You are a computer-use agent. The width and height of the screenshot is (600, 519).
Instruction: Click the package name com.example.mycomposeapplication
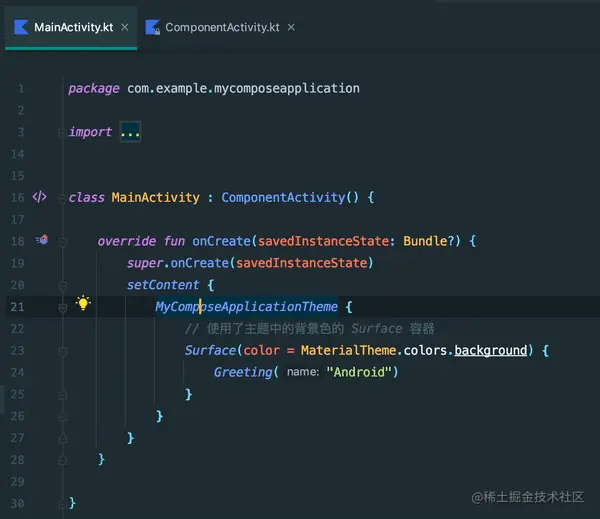pyautogui.click(x=243, y=88)
